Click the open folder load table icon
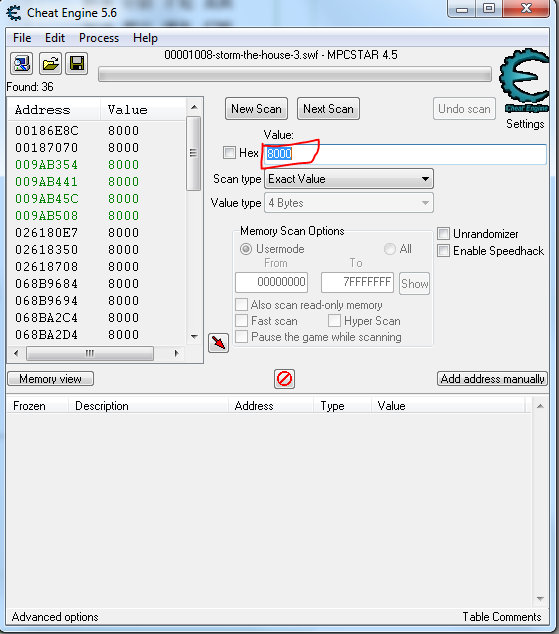Image resolution: width=559 pixels, height=634 pixels. pos(50,64)
